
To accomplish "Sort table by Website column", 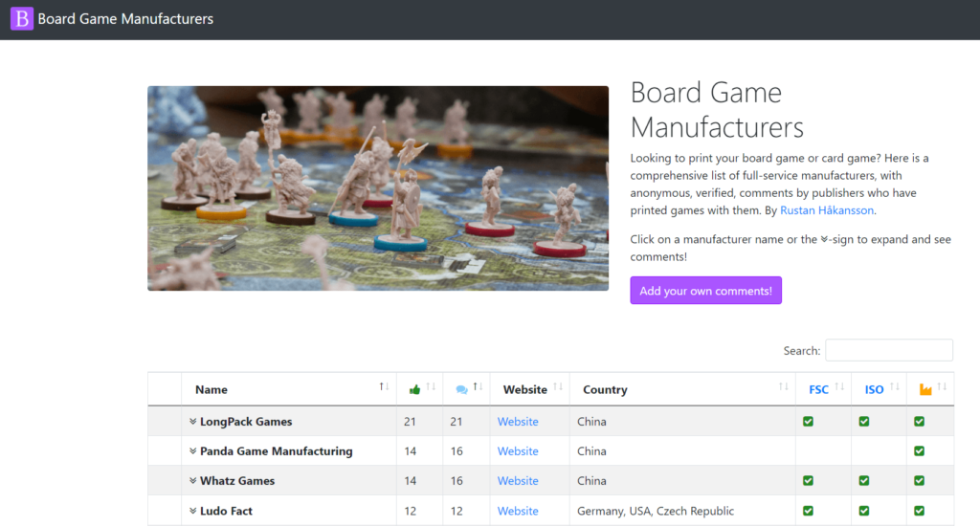I will click(529, 389).
